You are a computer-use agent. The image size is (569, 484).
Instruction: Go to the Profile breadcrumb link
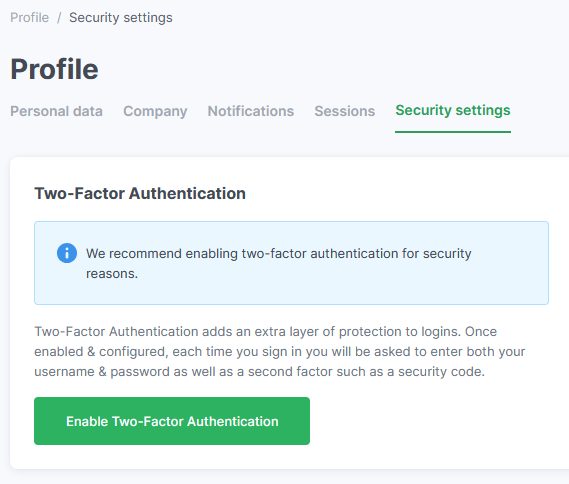tap(29, 17)
